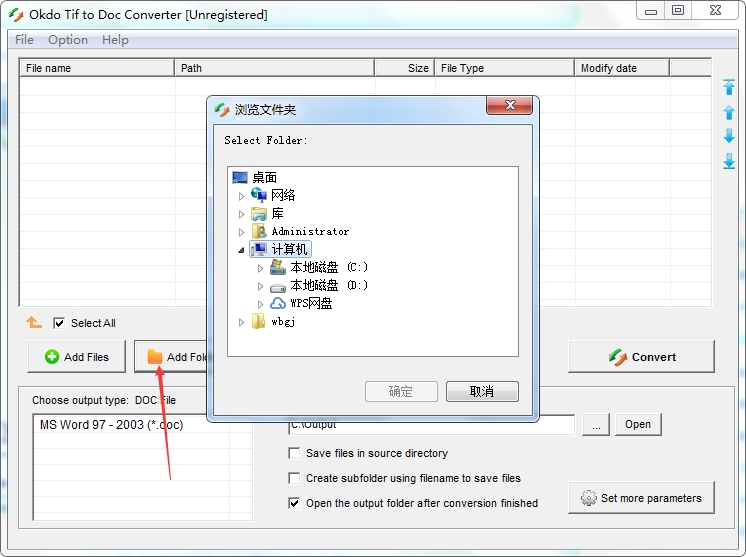746x557 pixels.
Task: Click the Set more parameters button
Action: coord(641,498)
